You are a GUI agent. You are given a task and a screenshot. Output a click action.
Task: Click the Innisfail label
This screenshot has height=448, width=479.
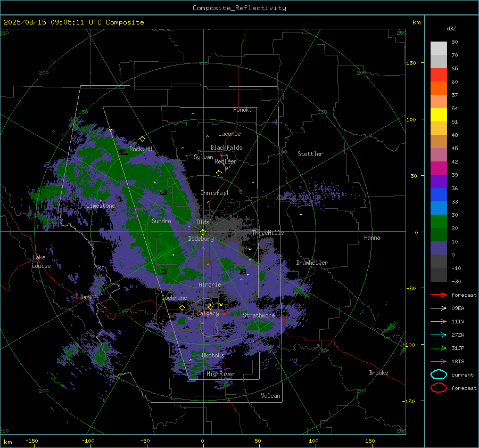214,193
